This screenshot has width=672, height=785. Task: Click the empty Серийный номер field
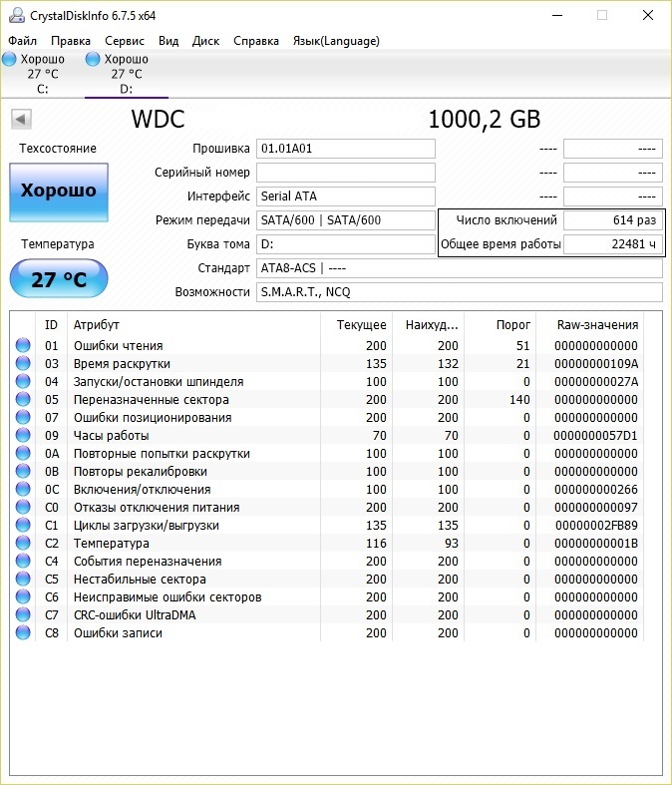[x=346, y=173]
